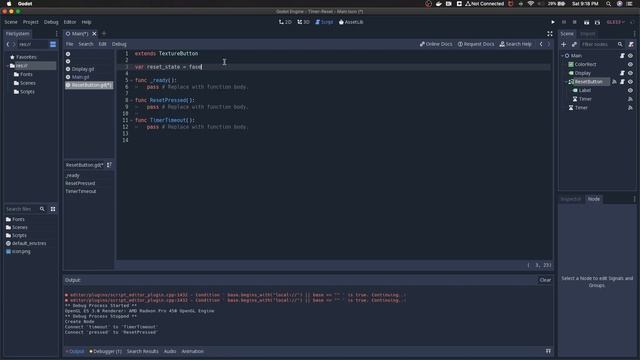Go to next script edit location
The width and height of the screenshot is (640, 360).
(549, 44)
